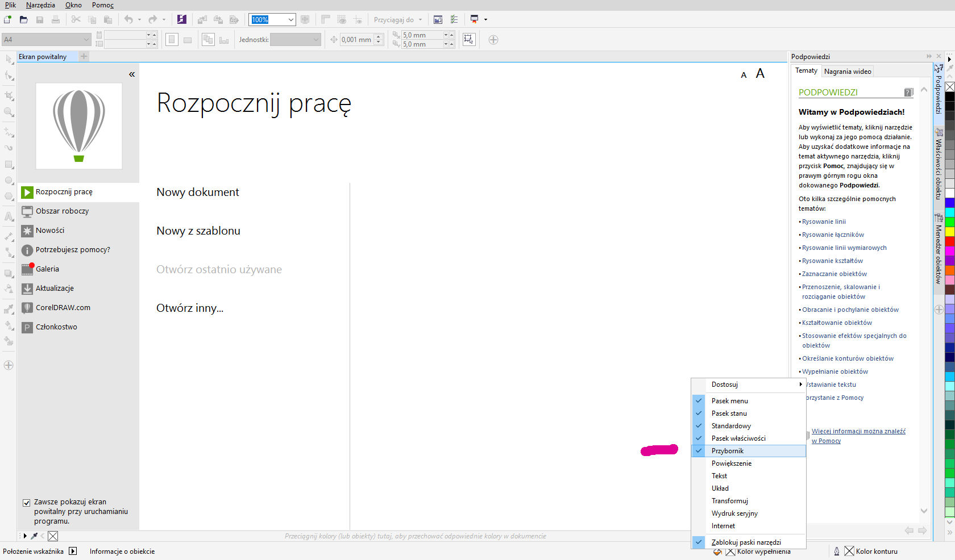Image resolution: width=955 pixels, height=560 pixels.
Task: Click the New document icon in toolbar
Action: [x=7, y=19]
